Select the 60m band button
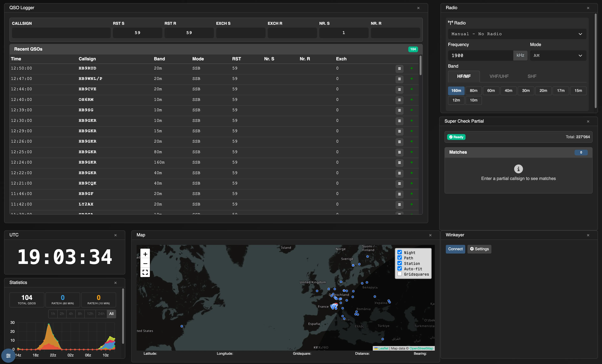The height and width of the screenshot is (364, 602). pyautogui.click(x=491, y=91)
